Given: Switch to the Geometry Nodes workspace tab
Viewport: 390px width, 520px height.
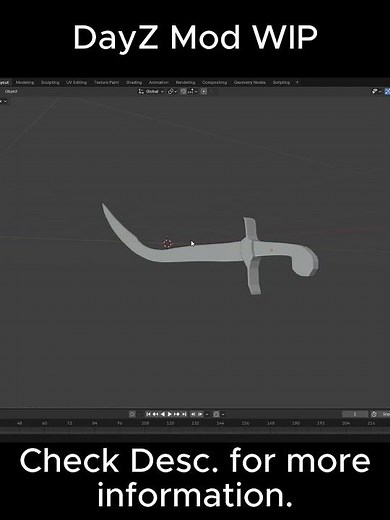Looking at the screenshot, I should [x=250, y=82].
